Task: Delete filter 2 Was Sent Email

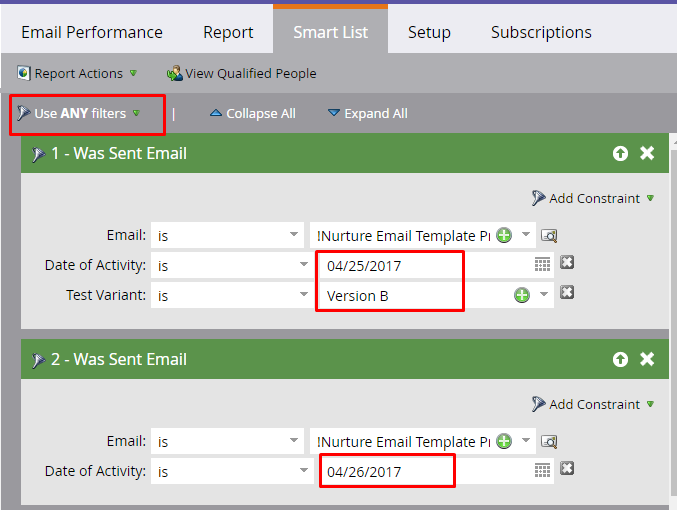Action: point(647,359)
